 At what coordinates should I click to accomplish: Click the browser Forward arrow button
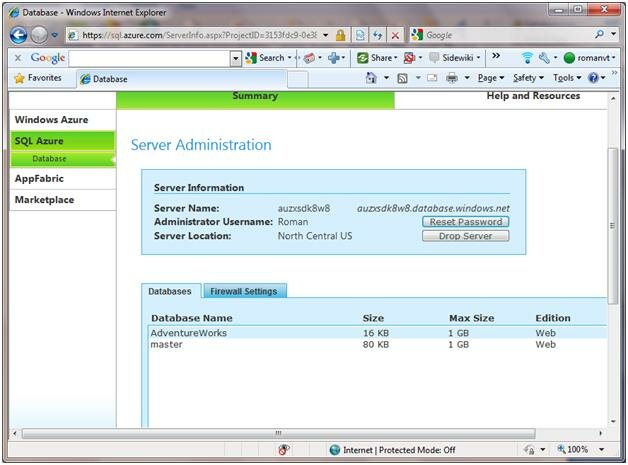pos(39,35)
